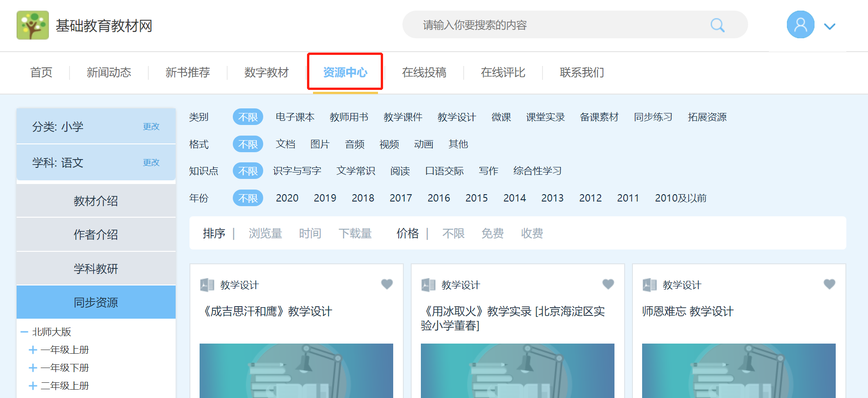Click the search input field
The image size is (868, 398).
pos(553,25)
